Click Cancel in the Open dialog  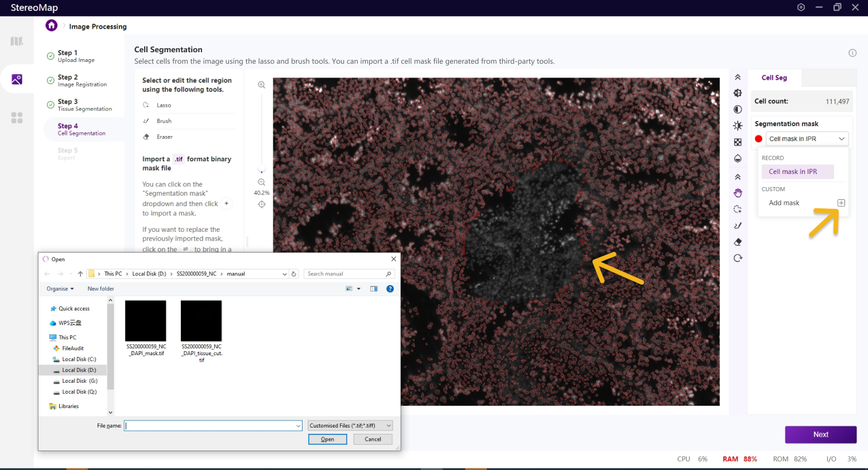point(373,440)
